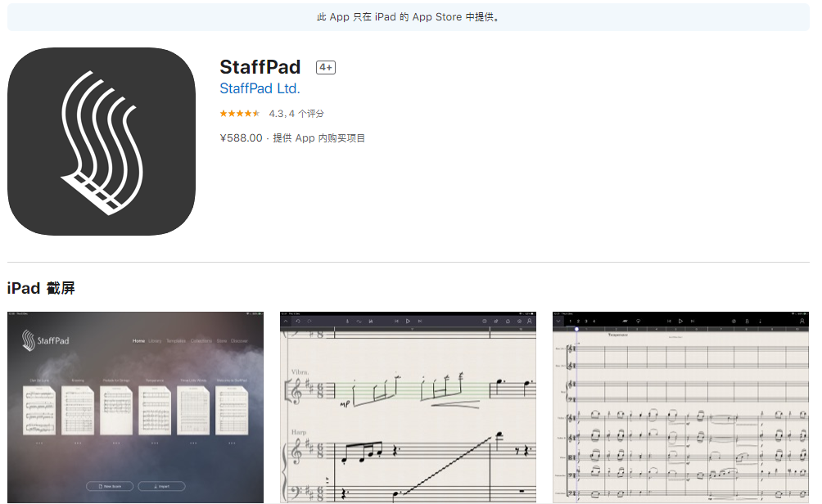Click the large StaffPad app icon
Screen dimensions: 822x504
102,142
